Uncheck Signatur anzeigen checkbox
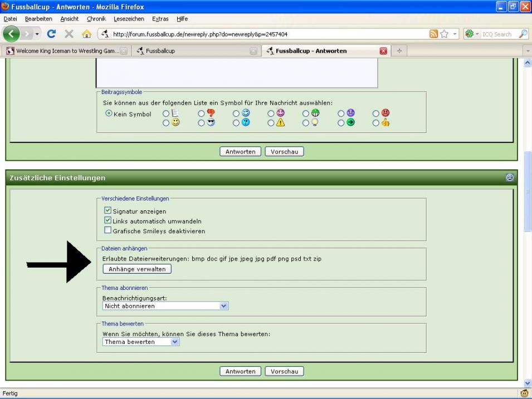The height and width of the screenshot is (399, 532). click(x=108, y=211)
